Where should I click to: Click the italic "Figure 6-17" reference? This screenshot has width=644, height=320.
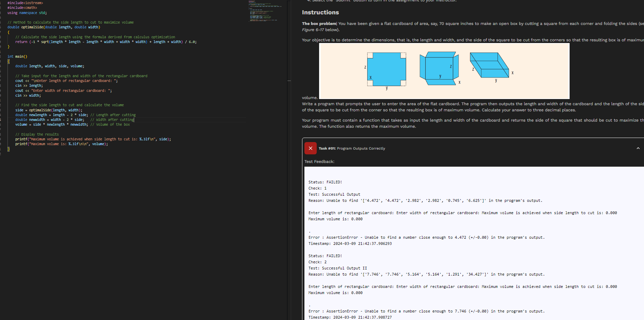(x=313, y=30)
